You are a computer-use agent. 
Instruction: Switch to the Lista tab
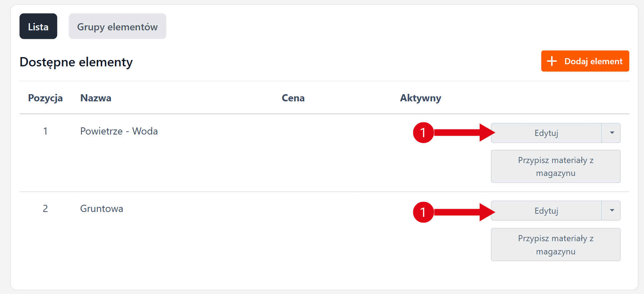38,26
